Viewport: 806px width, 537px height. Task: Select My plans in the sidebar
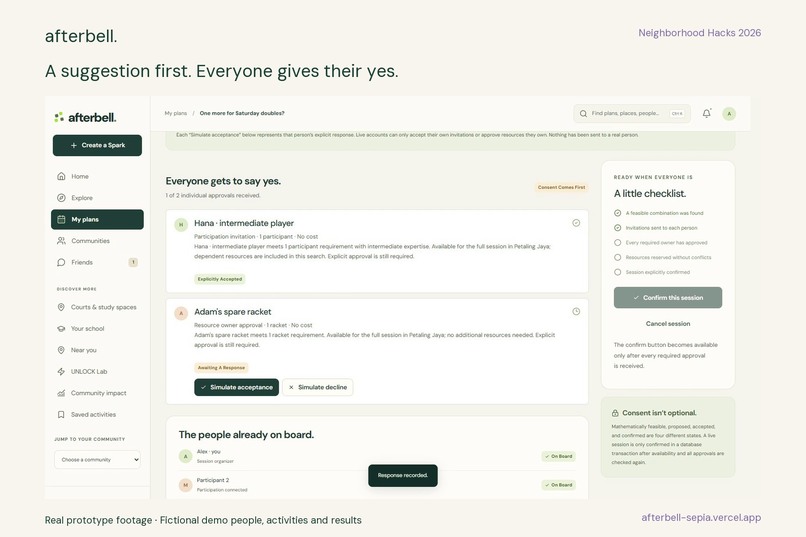click(97, 219)
